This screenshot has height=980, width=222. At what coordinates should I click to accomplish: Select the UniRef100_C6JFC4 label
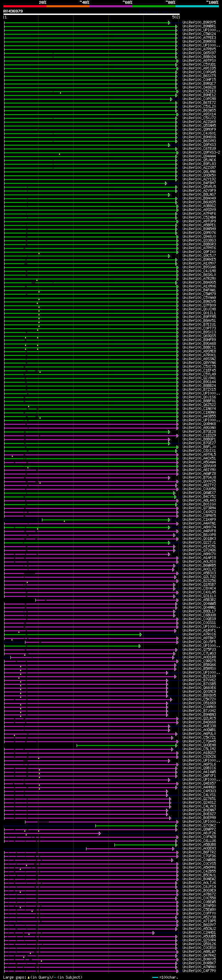point(199,886)
